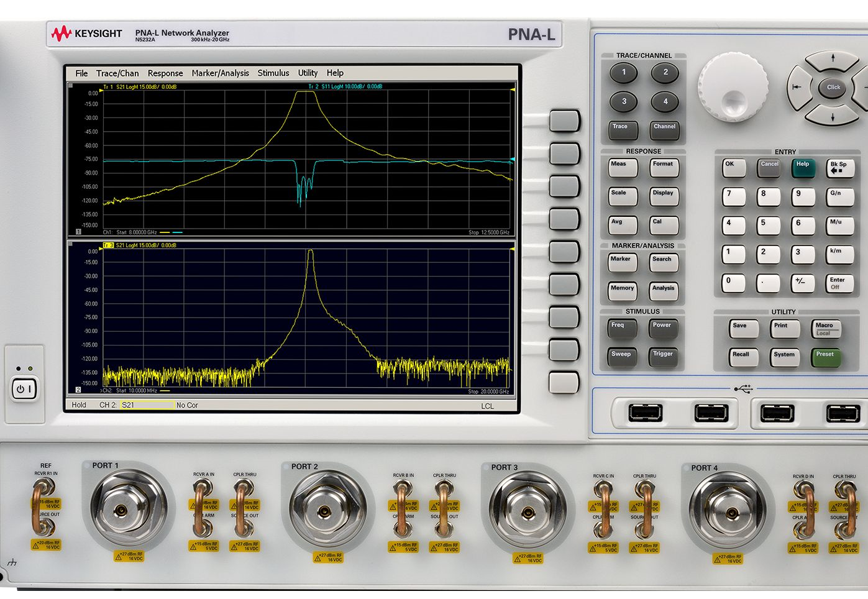Push the Cal key

[664, 224]
